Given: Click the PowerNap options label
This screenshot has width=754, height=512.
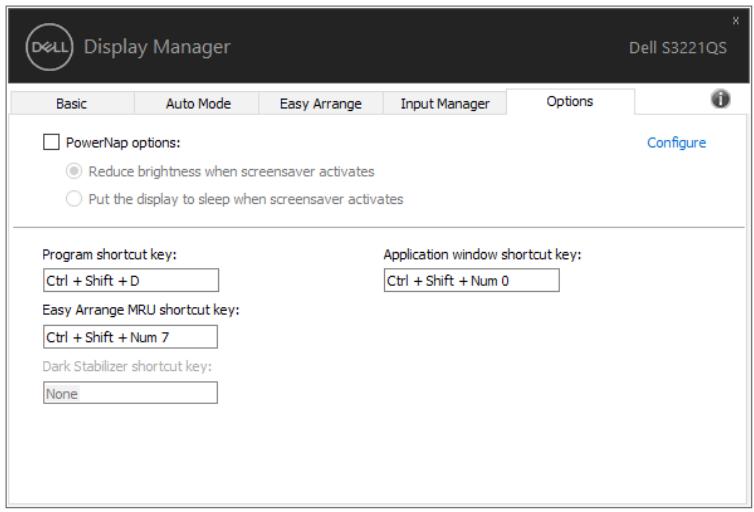Looking at the screenshot, I should pos(123,143).
